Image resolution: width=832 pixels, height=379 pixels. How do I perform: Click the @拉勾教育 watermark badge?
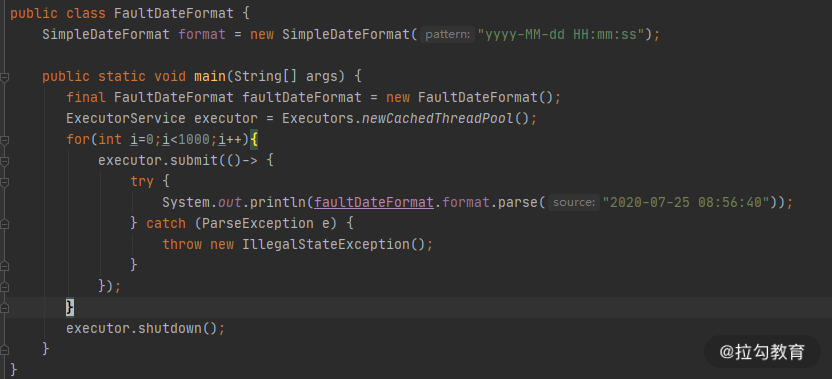click(x=762, y=351)
